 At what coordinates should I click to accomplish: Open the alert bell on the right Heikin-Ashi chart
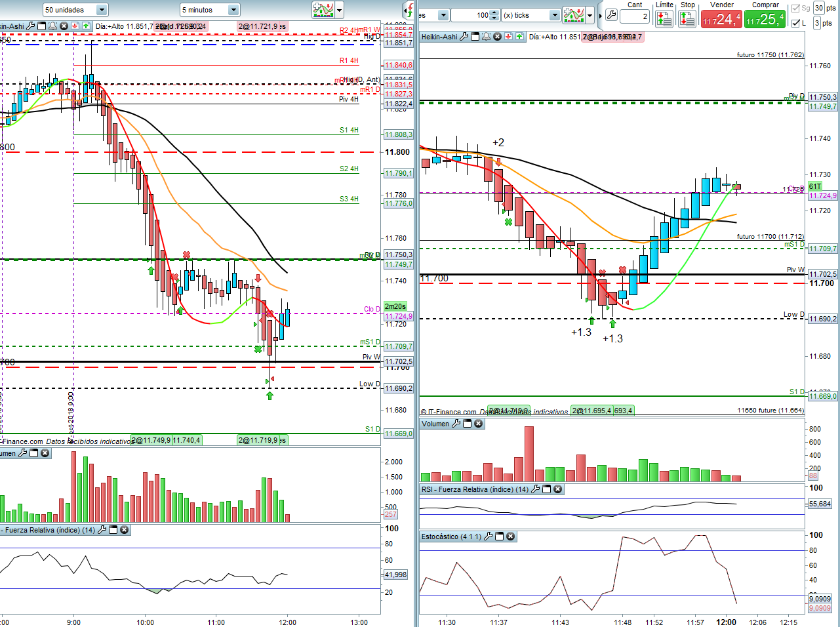coord(487,37)
